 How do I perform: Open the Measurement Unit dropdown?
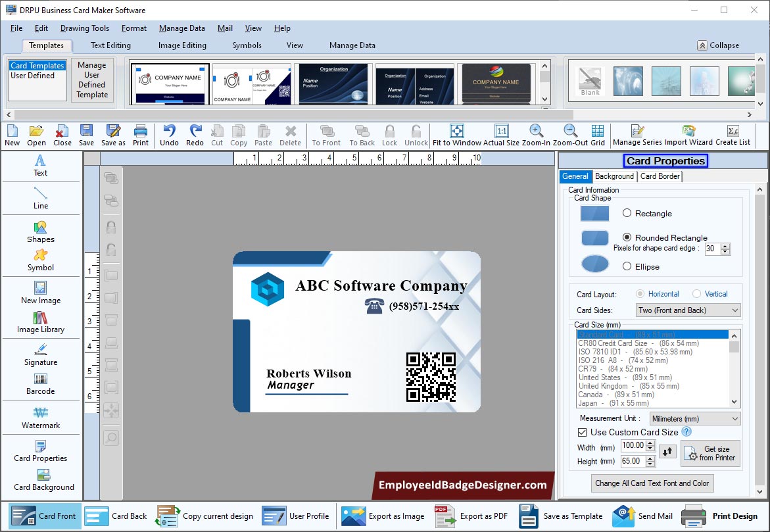(x=695, y=418)
